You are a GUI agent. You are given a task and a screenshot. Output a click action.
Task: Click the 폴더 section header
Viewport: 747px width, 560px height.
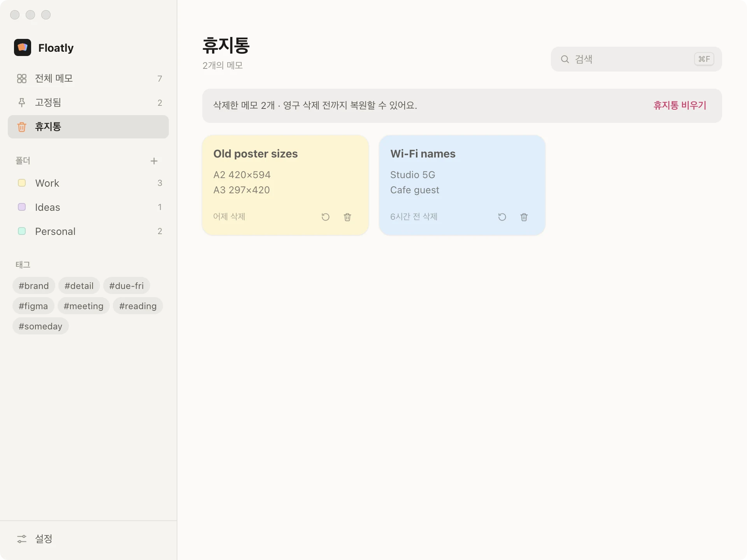[x=23, y=161]
